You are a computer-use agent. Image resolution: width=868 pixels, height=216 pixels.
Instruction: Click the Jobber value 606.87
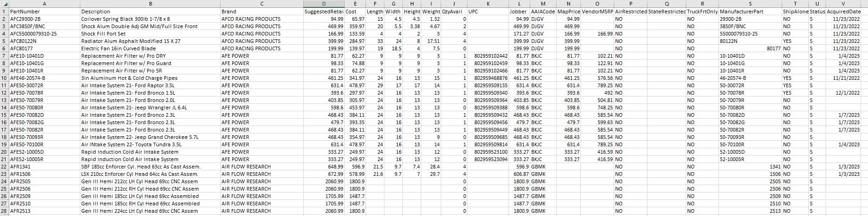(519, 174)
